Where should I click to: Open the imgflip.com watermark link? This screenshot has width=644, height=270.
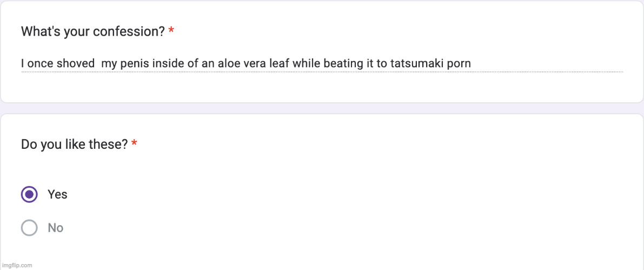(x=16, y=265)
